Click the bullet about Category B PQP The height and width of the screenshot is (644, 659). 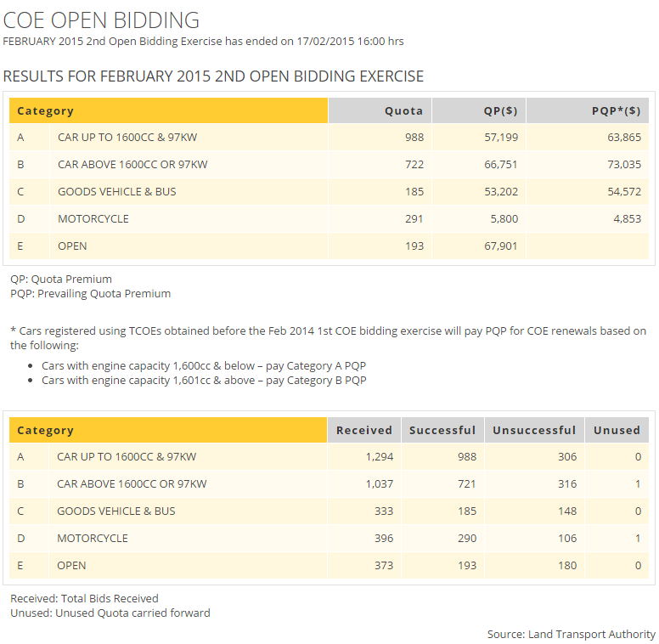click(x=204, y=381)
